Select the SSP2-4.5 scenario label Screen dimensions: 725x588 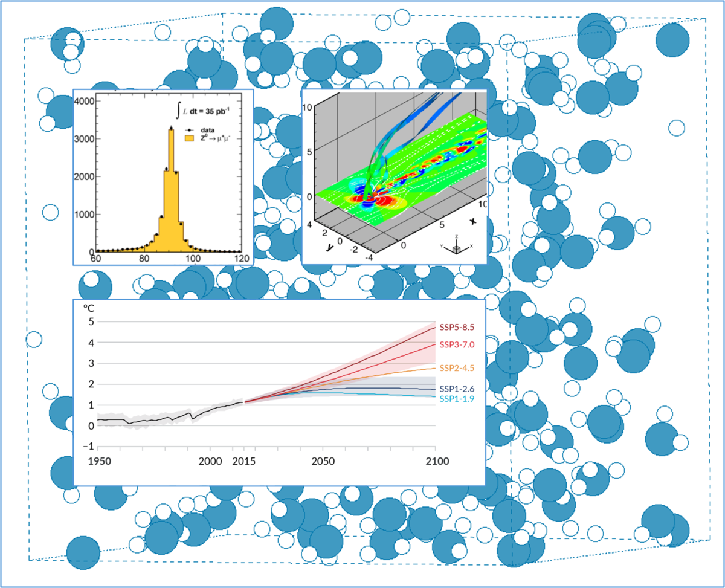(x=456, y=367)
